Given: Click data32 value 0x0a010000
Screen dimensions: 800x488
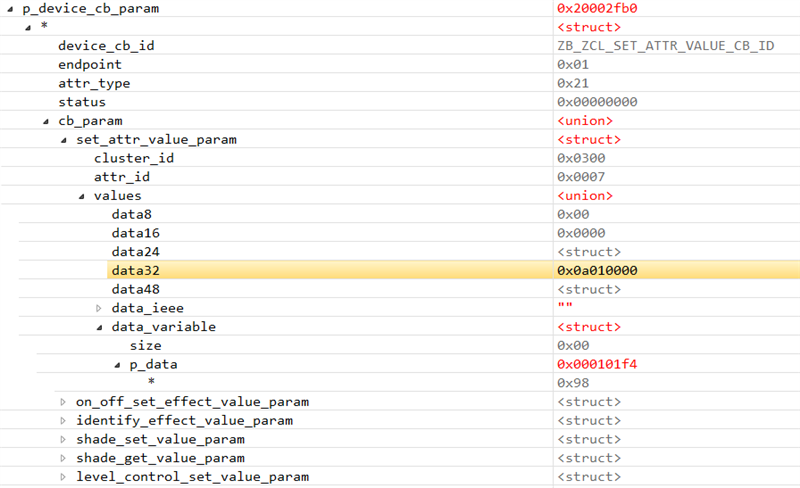Looking at the screenshot, I should pyautogui.click(x=597, y=271).
